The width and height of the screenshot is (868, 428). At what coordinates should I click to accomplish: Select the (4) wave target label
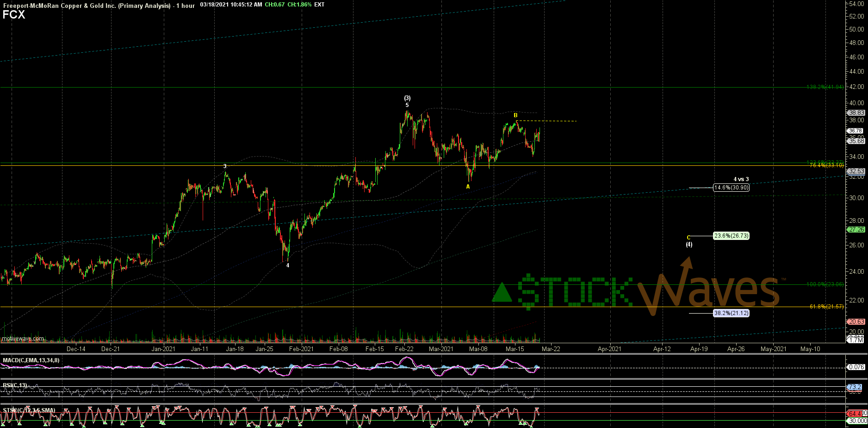pyautogui.click(x=689, y=245)
